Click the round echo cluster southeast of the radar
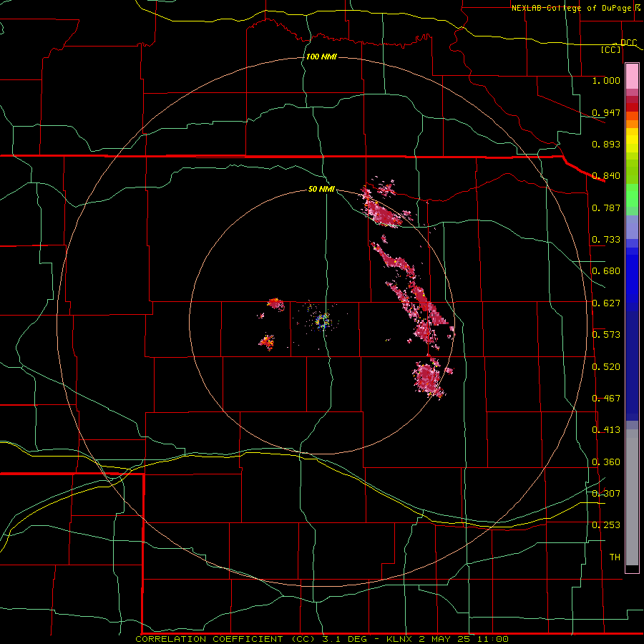The height and width of the screenshot is (644, 644). click(429, 378)
